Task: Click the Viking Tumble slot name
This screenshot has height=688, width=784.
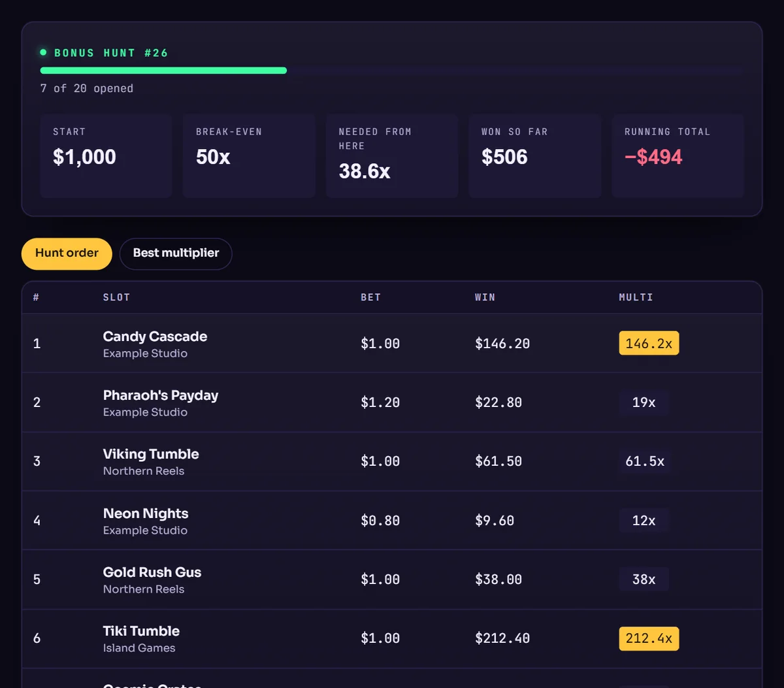Action: click(151, 454)
